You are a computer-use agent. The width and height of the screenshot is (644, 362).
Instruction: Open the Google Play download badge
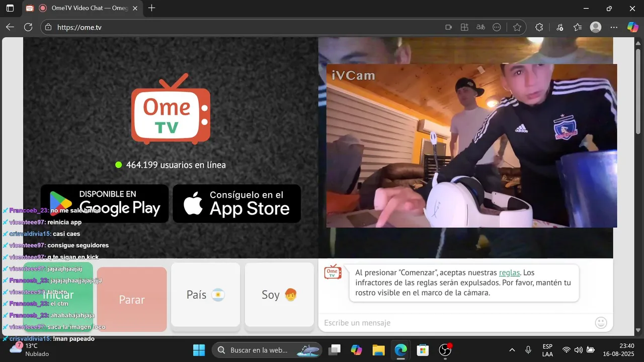(x=105, y=203)
